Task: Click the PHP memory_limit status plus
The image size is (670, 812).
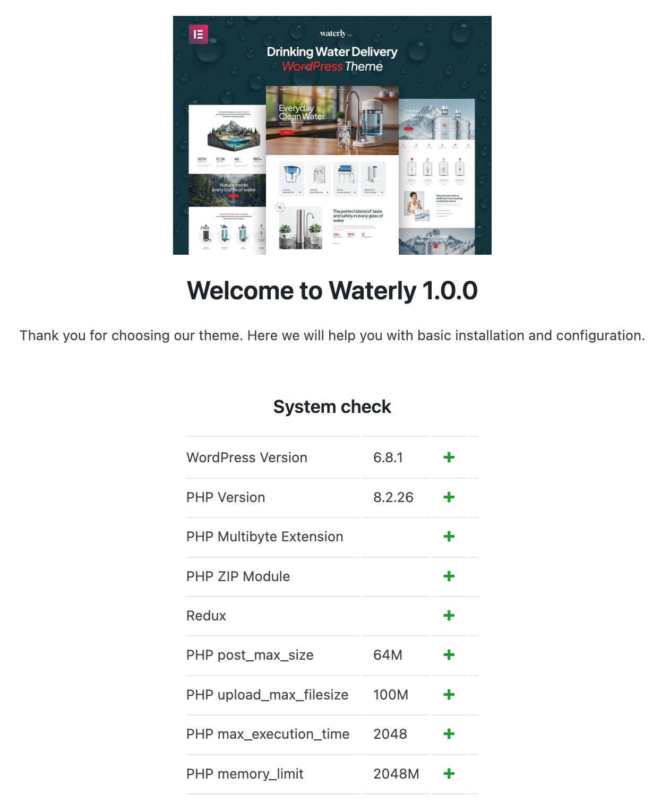Action: coord(449,774)
